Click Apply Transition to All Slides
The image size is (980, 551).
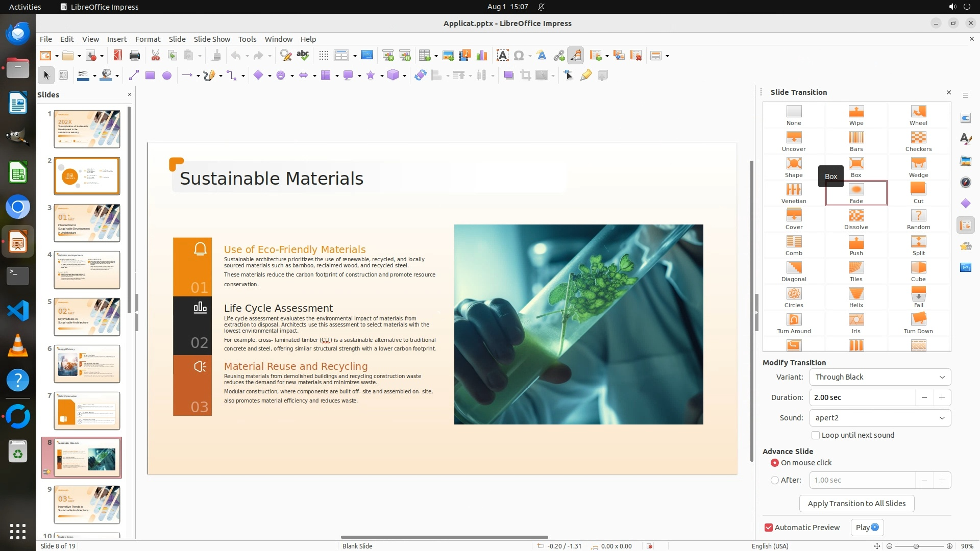(x=856, y=504)
